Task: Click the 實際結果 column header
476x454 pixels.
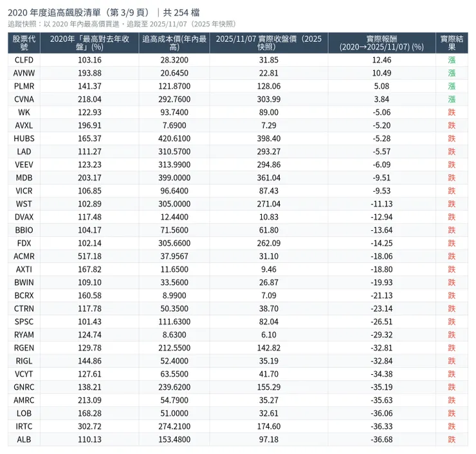Action: 452,43
